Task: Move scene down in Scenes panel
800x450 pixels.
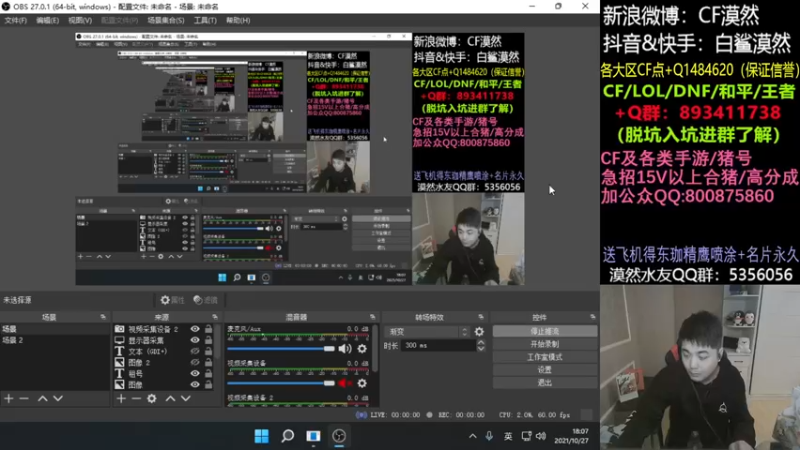Action: click(58, 398)
